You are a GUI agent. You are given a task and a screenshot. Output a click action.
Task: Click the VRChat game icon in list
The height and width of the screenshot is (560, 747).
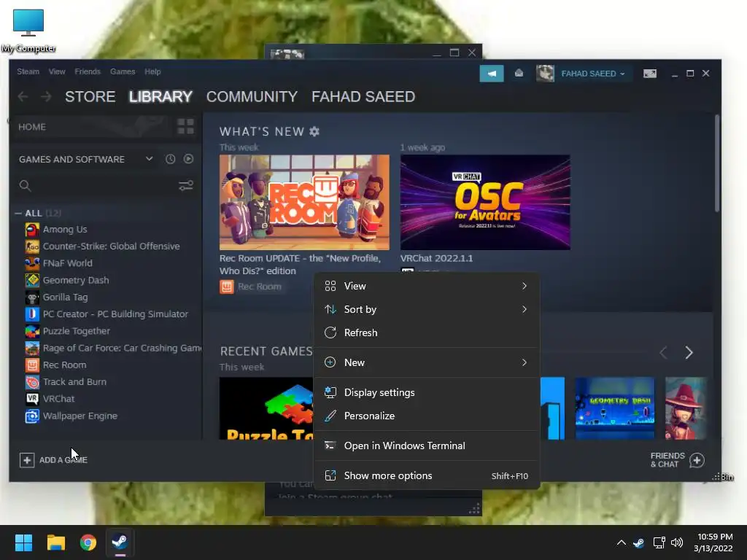pos(32,399)
